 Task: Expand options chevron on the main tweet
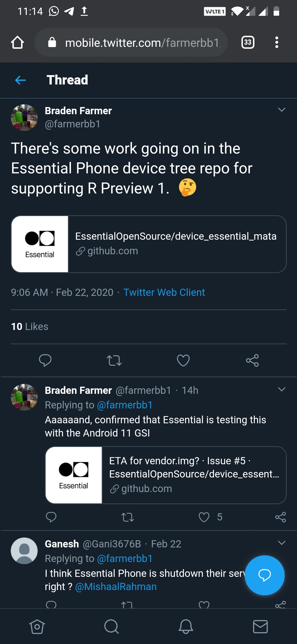pos(282,110)
